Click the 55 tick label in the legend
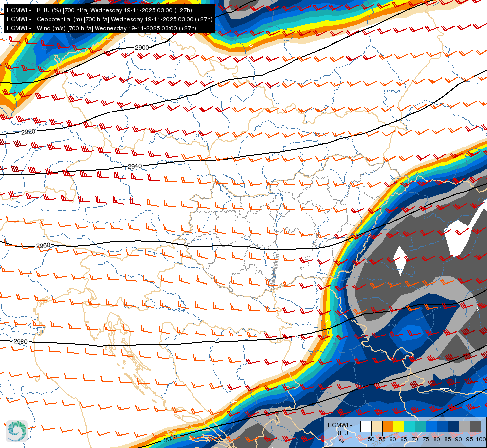 pos(382,439)
